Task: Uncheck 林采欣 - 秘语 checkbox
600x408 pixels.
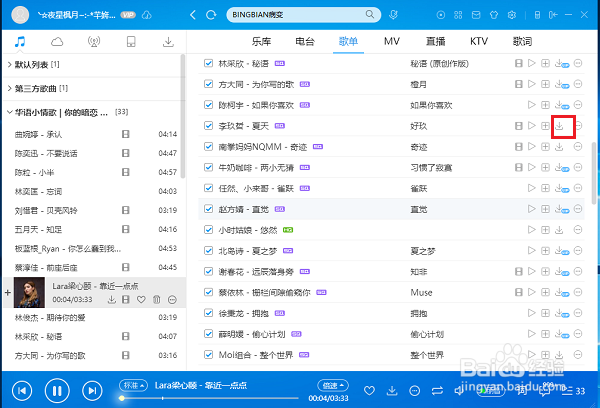Action: pos(208,63)
